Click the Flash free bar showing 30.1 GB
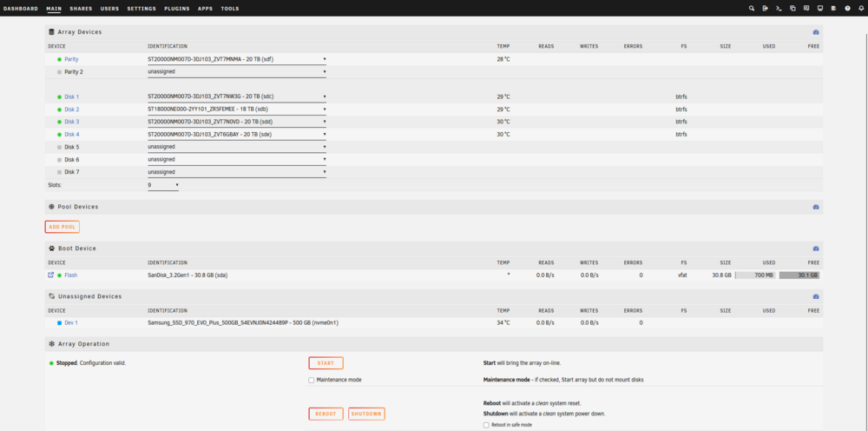 click(x=799, y=275)
